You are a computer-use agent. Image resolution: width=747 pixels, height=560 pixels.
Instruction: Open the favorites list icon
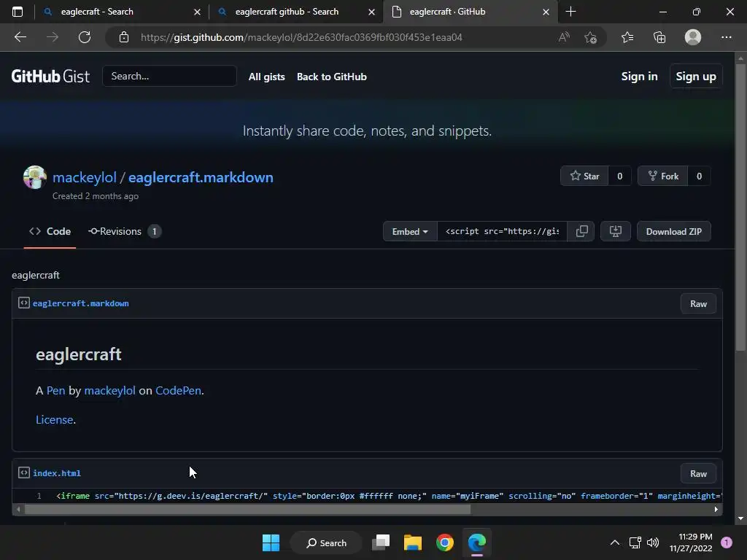coord(627,37)
